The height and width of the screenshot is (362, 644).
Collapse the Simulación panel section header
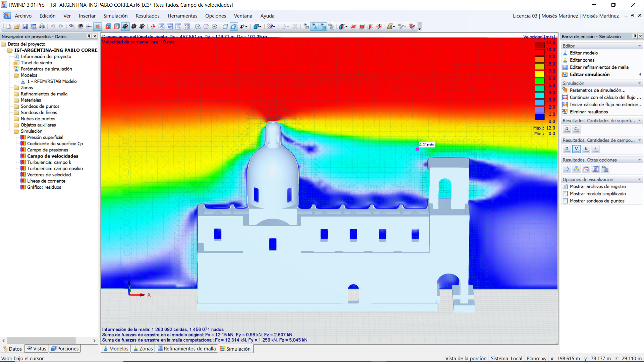(x=639, y=83)
